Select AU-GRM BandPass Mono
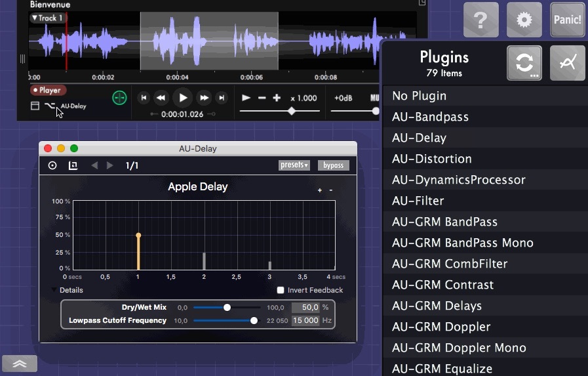Screen dimensions: 588x376 point(485,243)
